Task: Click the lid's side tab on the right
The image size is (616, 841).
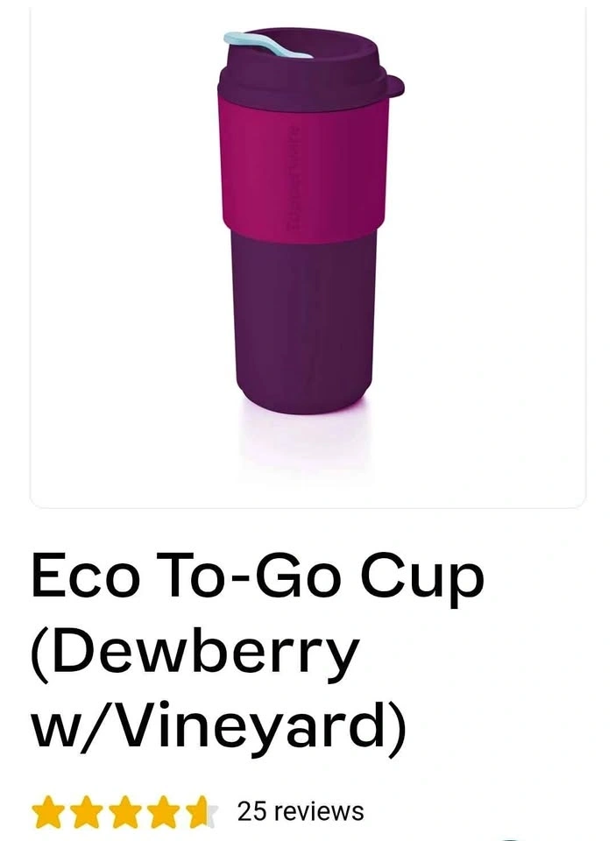Action: pos(393,88)
